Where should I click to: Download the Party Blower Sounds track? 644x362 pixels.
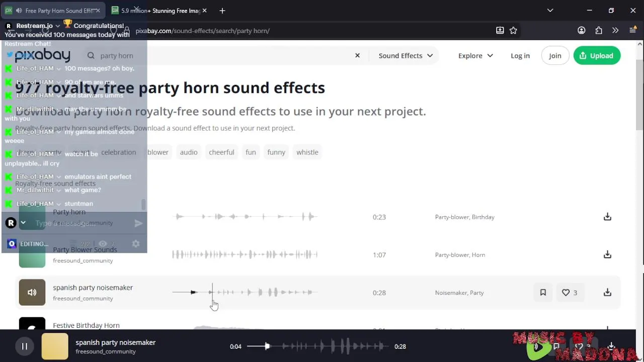pos(607,254)
